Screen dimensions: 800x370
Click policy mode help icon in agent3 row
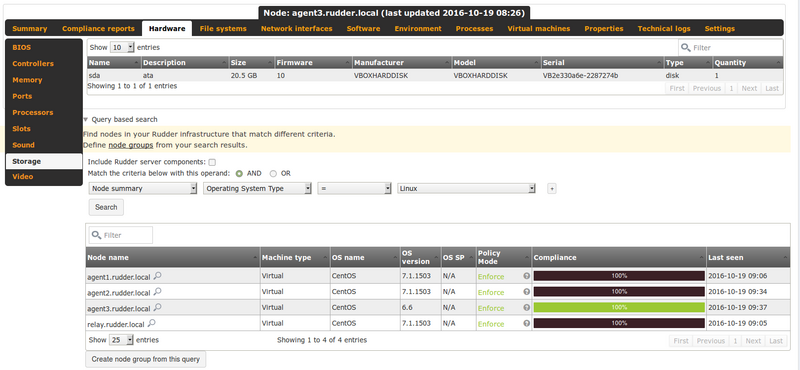(526, 308)
